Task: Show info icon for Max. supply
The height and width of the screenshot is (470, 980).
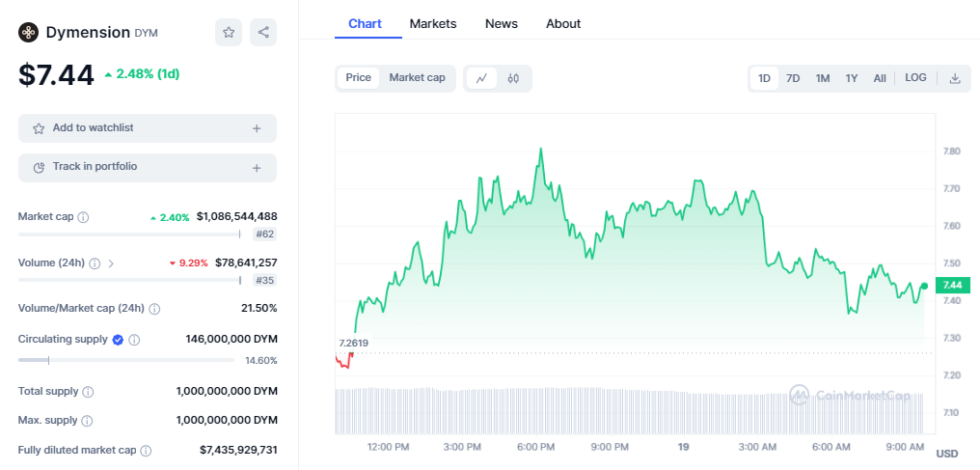Action: (88, 421)
